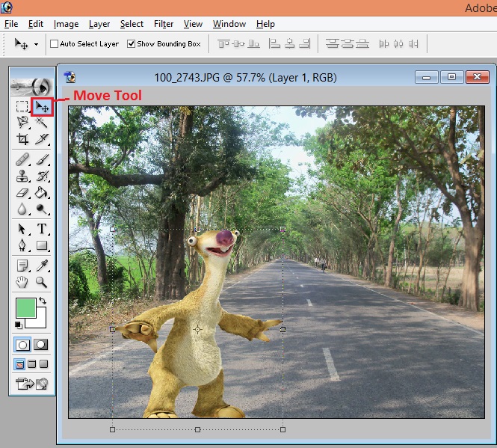This screenshot has height=448, width=497.
Task: Enable the Auto Select Layer checkbox
Action: click(x=55, y=44)
